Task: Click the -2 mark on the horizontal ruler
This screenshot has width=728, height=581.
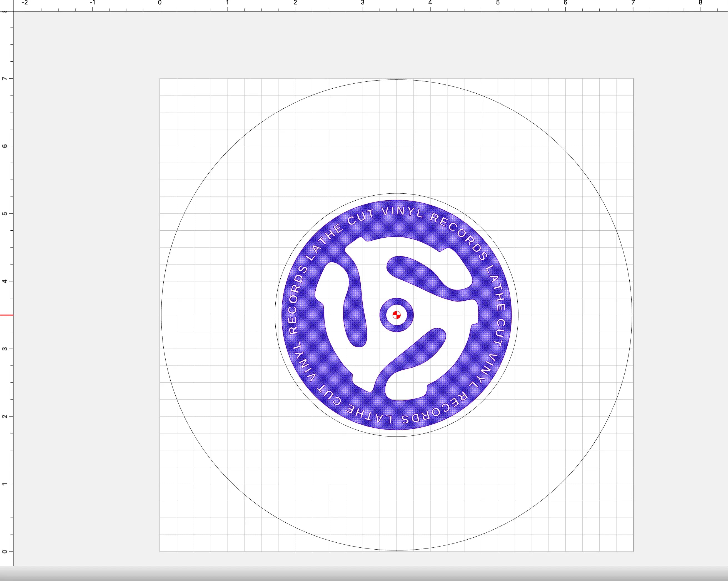Action: [x=25, y=3]
